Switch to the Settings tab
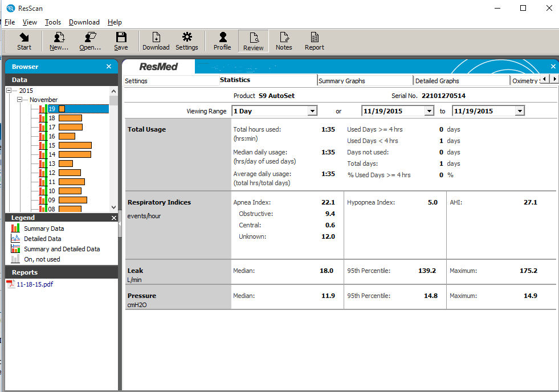 tap(171, 80)
